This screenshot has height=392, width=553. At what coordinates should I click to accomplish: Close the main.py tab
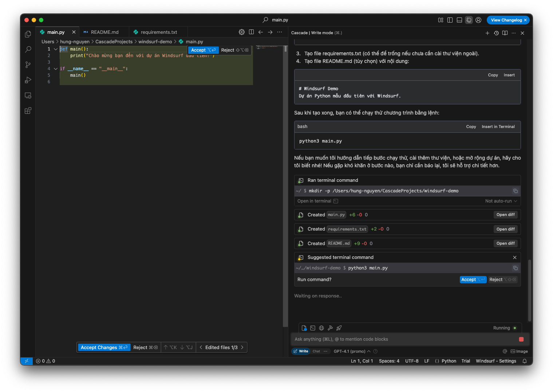click(x=74, y=32)
